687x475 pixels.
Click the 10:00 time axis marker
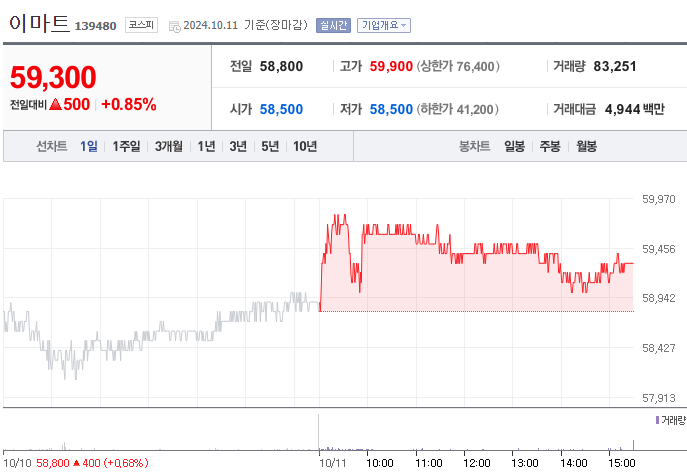[380, 463]
